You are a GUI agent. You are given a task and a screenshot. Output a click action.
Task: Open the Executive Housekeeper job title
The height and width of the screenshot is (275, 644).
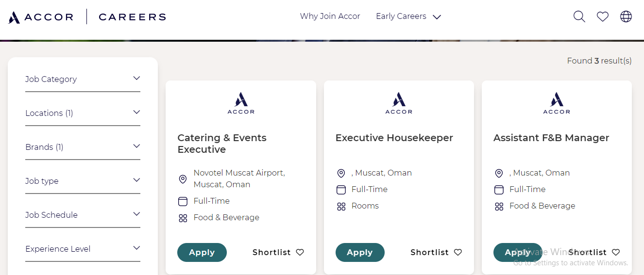[x=394, y=138]
